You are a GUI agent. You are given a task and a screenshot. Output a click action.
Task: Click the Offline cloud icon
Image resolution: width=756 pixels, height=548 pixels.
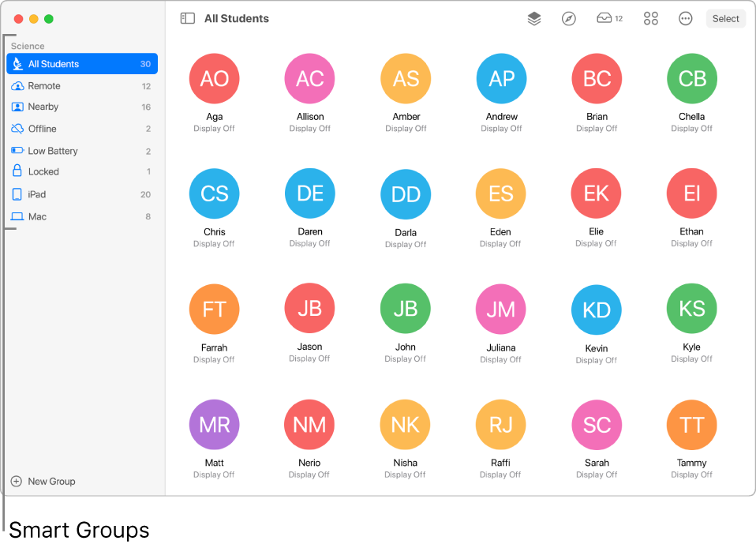17,129
